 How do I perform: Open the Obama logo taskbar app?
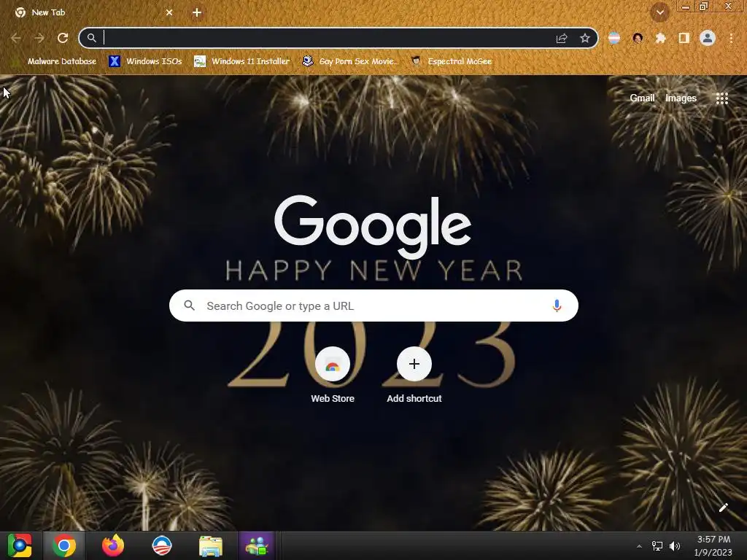click(162, 545)
